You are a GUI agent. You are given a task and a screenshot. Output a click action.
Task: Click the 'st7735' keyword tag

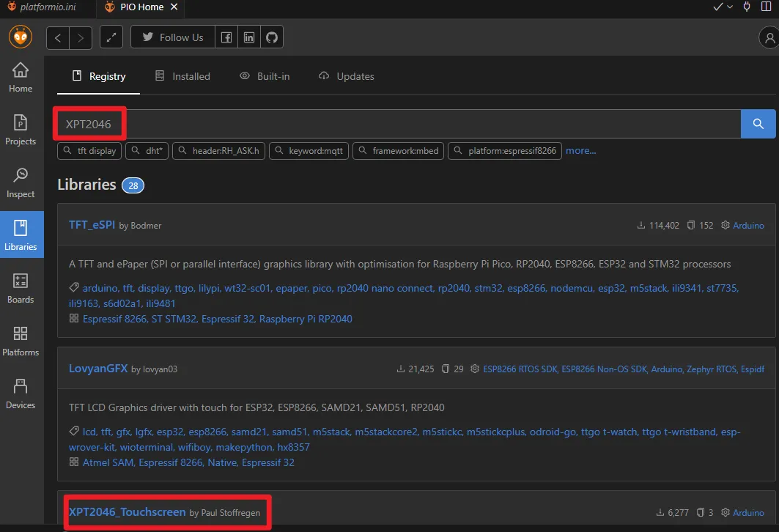coord(723,288)
